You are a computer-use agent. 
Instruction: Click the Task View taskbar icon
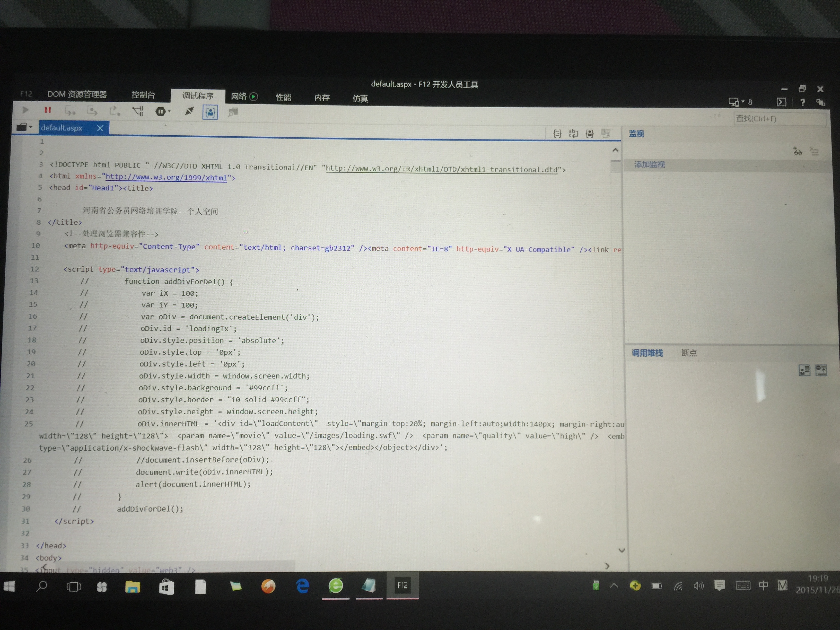pyautogui.click(x=73, y=587)
